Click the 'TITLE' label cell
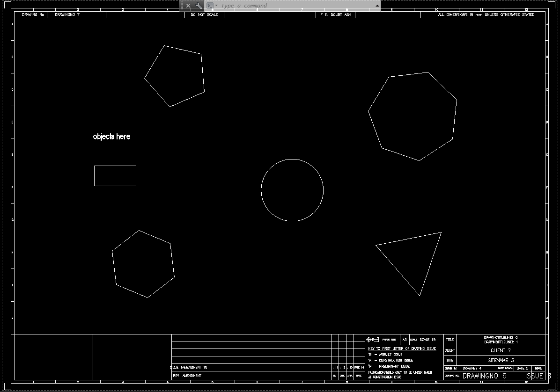Viewport: 560px width, 392px height. (x=450, y=340)
